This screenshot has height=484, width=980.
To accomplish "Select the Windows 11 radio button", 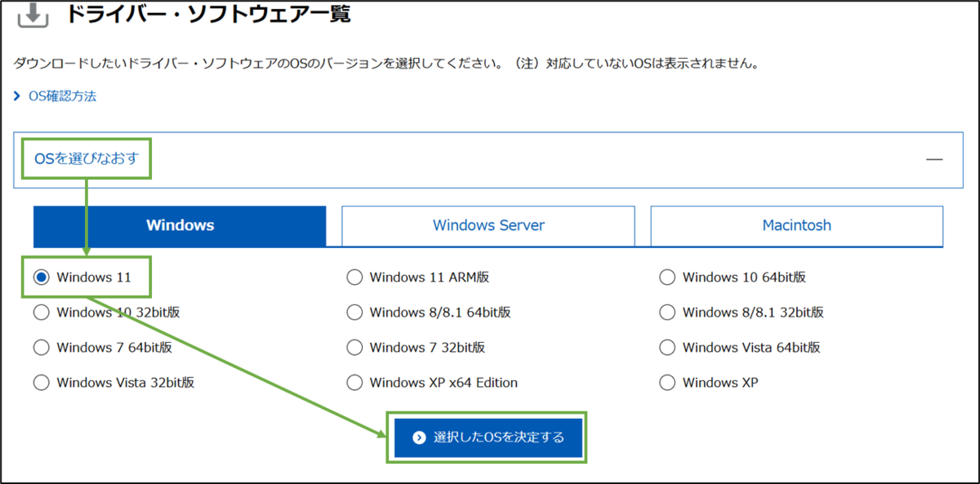I will tap(42, 278).
